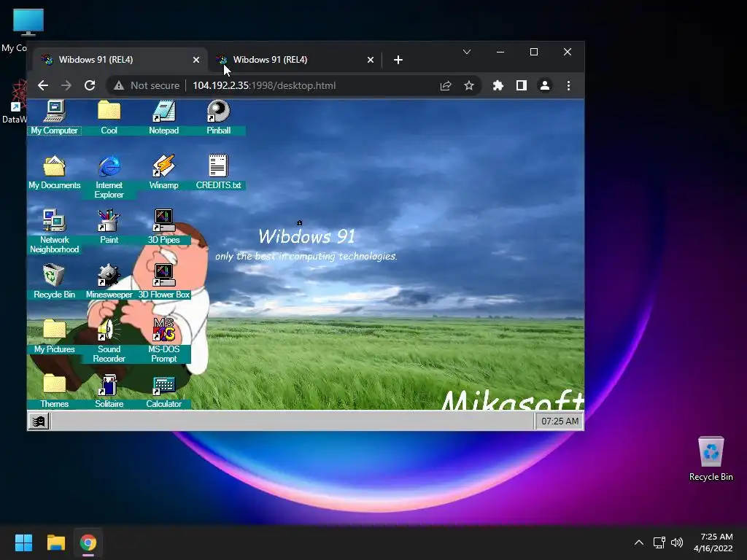Open volume control tray icon

[677, 542]
